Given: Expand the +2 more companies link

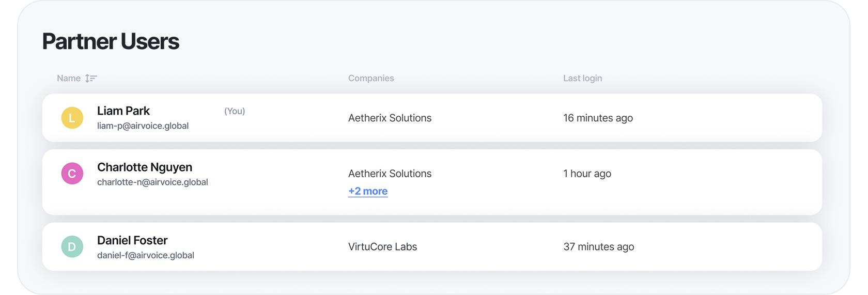Looking at the screenshot, I should tap(368, 191).
